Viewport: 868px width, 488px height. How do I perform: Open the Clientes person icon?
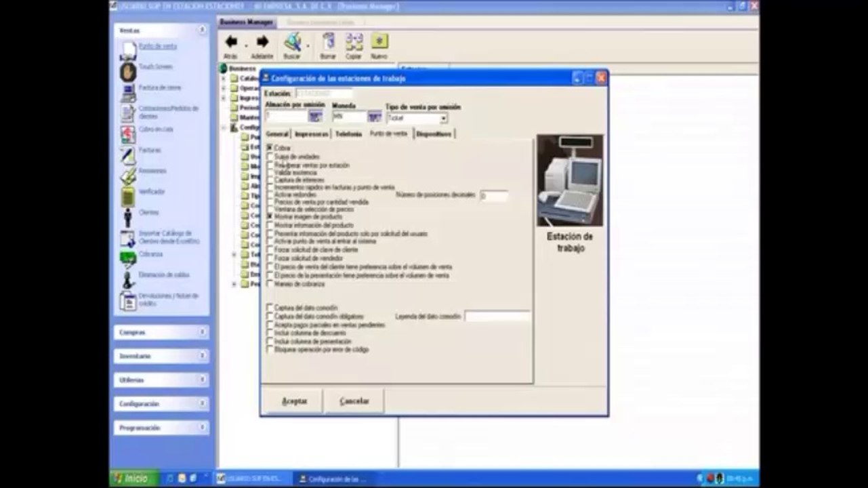pos(128,217)
